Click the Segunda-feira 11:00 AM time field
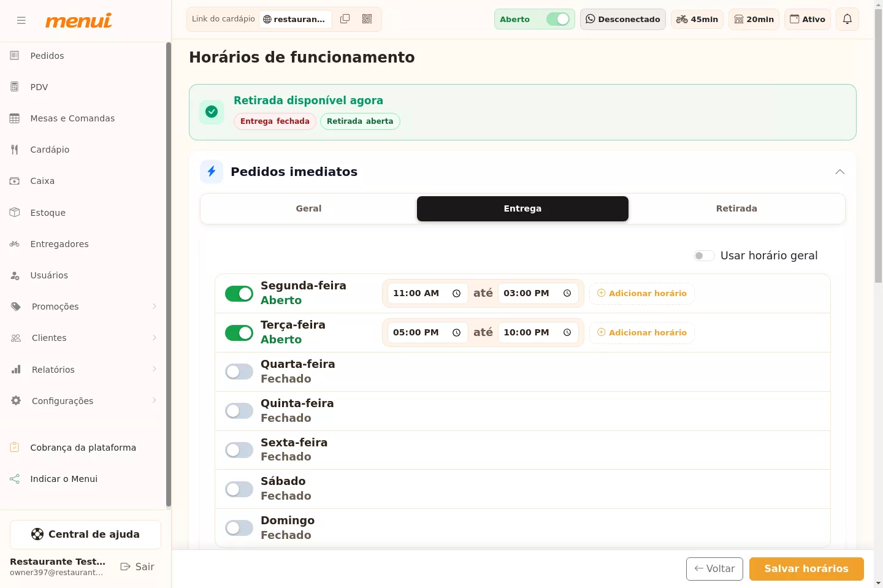883x588 pixels. [x=427, y=294]
